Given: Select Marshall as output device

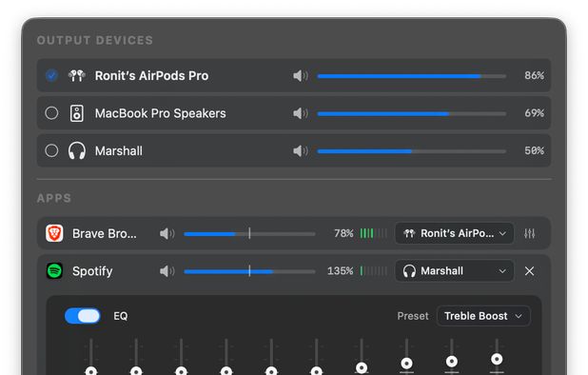Looking at the screenshot, I should 51,150.
